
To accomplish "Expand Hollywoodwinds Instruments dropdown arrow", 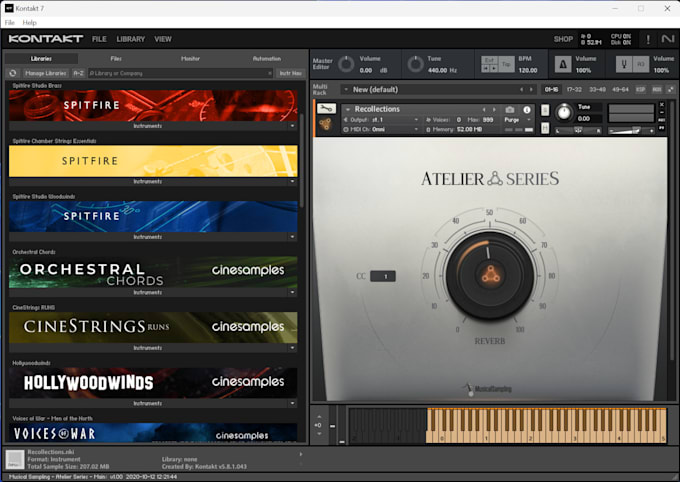I will click(292, 403).
